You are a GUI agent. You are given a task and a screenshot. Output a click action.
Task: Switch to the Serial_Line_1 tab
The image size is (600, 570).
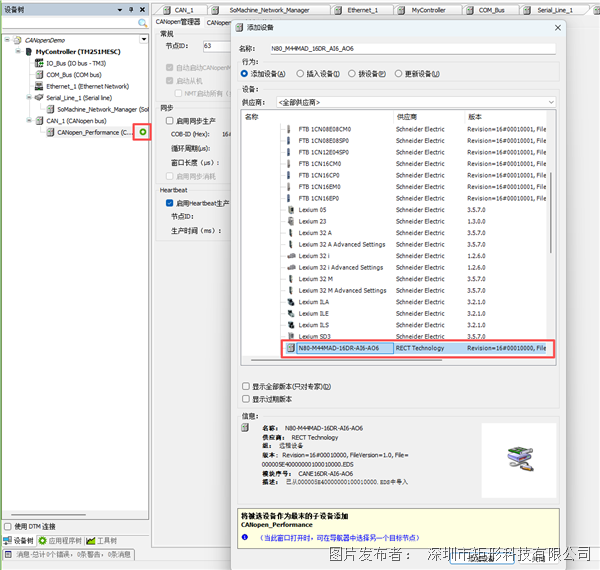[554, 10]
